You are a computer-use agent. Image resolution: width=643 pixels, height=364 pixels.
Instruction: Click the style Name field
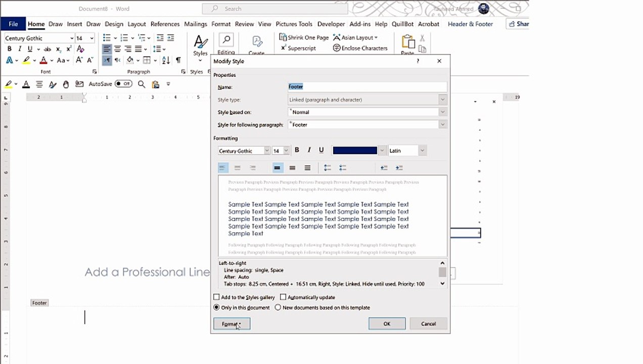pos(367,86)
